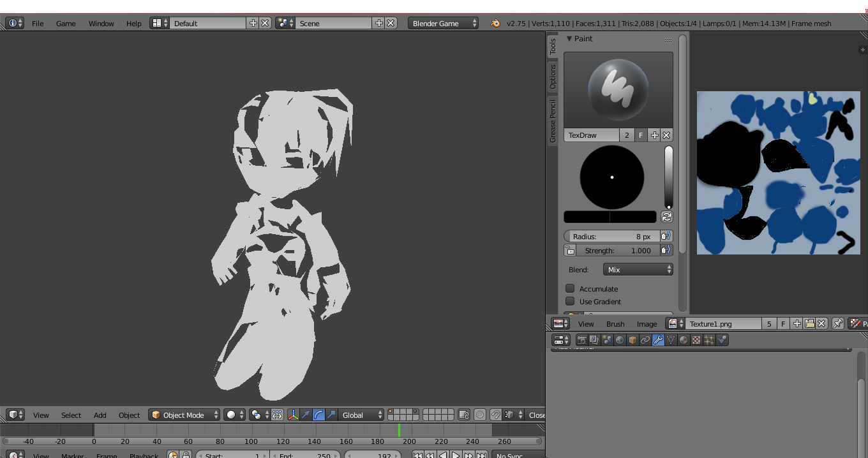Screen dimensions: 868x458
Task: Open the Game menu
Action: [x=66, y=23]
